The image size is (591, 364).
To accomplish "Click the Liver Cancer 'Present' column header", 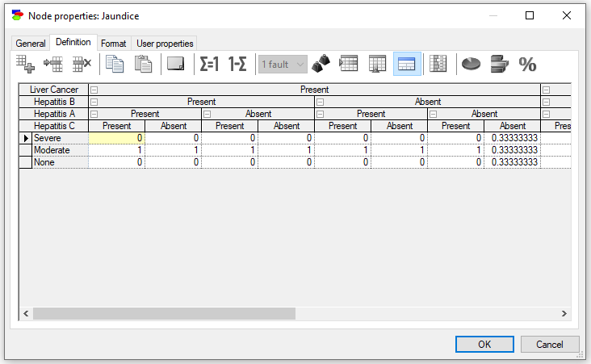I will (x=314, y=90).
